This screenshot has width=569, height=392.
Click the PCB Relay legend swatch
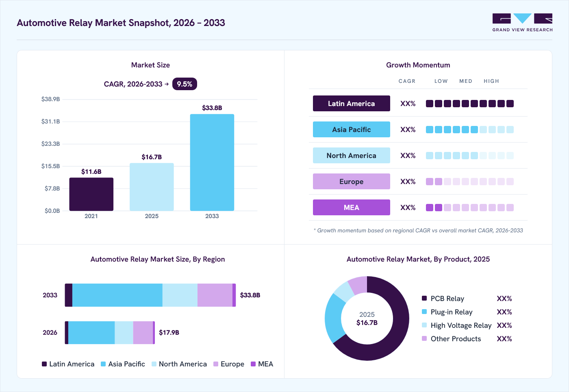[x=424, y=298]
